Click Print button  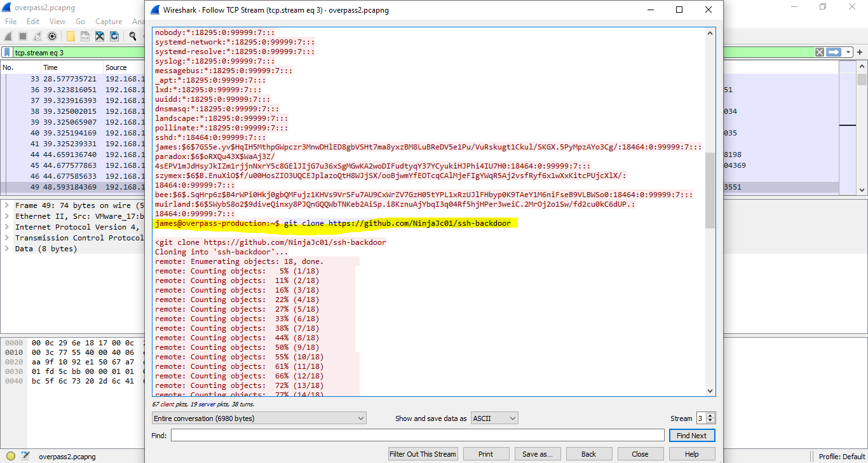tap(485, 454)
